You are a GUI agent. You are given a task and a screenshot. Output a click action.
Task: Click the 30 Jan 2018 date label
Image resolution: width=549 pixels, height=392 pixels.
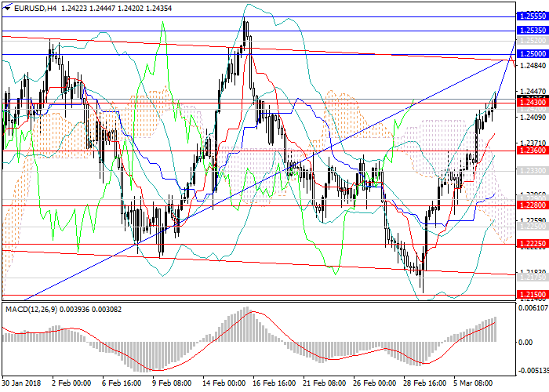click(21, 383)
